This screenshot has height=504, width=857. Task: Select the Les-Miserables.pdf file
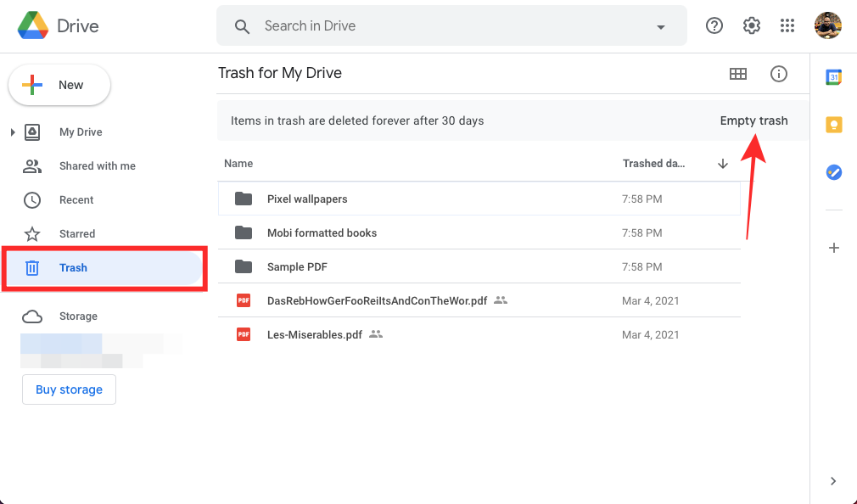click(x=479, y=334)
